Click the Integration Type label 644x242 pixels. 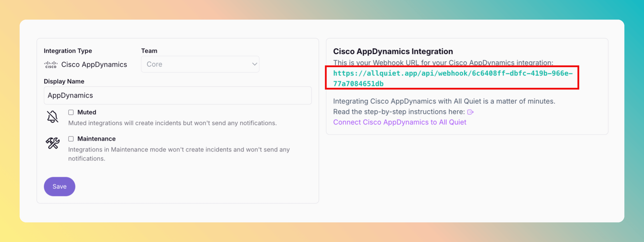pyautogui.click(x=68, y=51)
